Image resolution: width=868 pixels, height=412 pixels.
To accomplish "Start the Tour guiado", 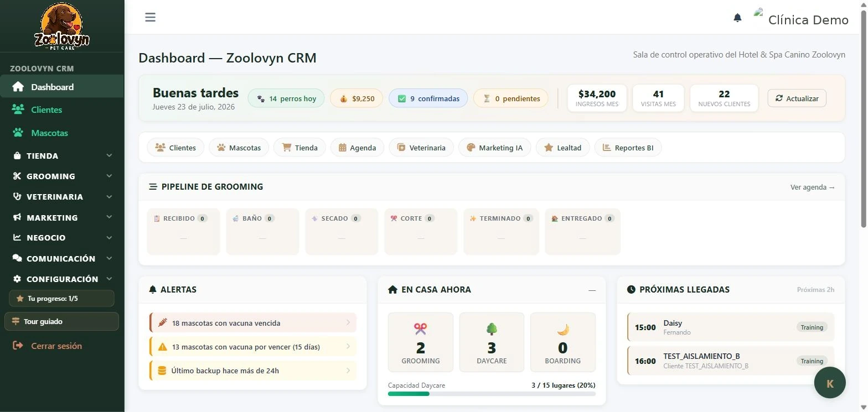I will coord(61,321).
